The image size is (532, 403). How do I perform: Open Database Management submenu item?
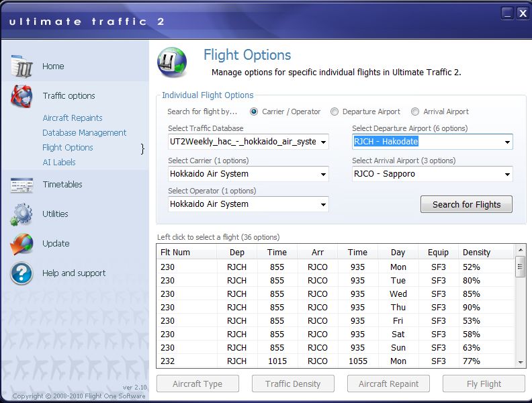[x=85, y=133]
